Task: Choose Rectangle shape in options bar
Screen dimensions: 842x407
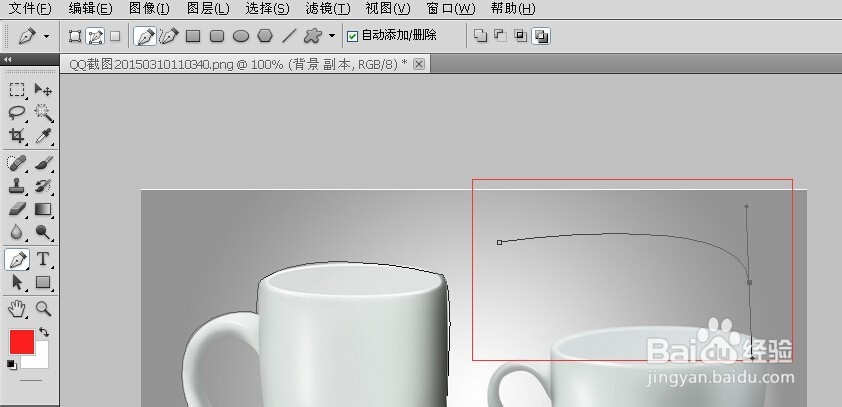Action: pos(193,36)
